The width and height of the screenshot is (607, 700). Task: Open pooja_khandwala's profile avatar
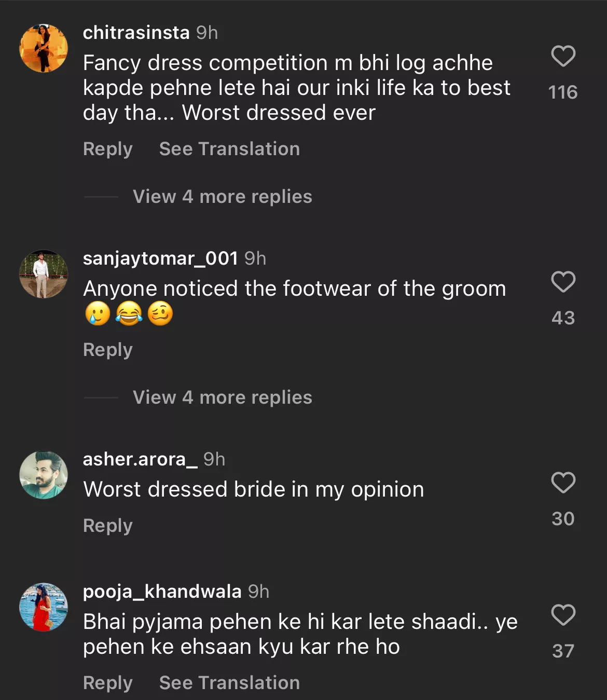pyautogui.click(x=44, y=607)
